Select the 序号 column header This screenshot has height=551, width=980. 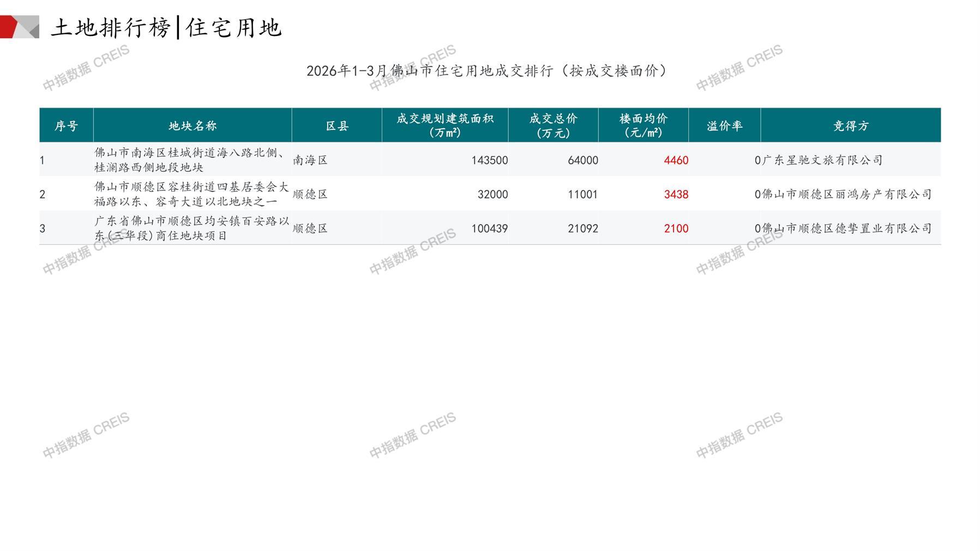pos(66,126)
